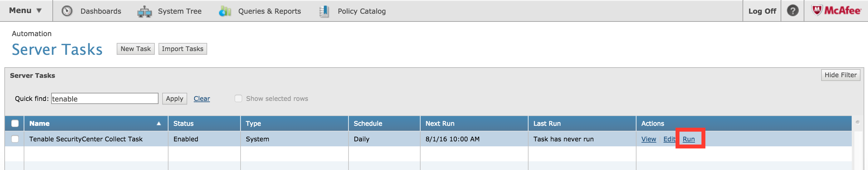Toggle the select-all checkbox in the table header
Screen dimensions: 868x170
pyautogui.click(x=15, y=123)
